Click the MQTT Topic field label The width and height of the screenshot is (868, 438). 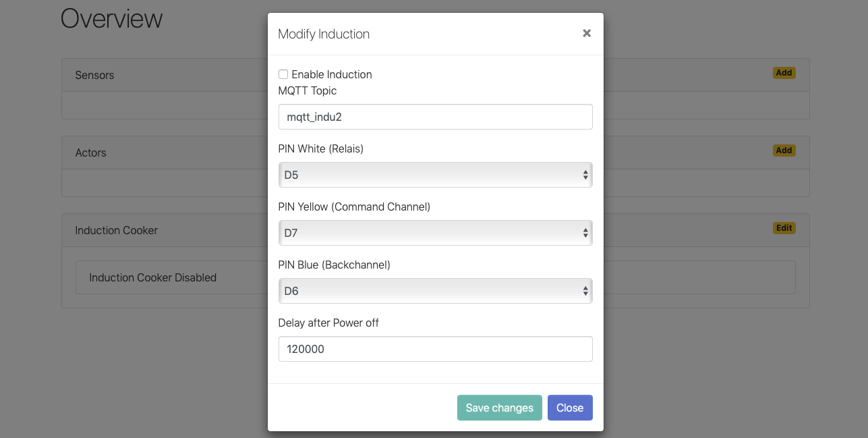click(x=307, y=90)
